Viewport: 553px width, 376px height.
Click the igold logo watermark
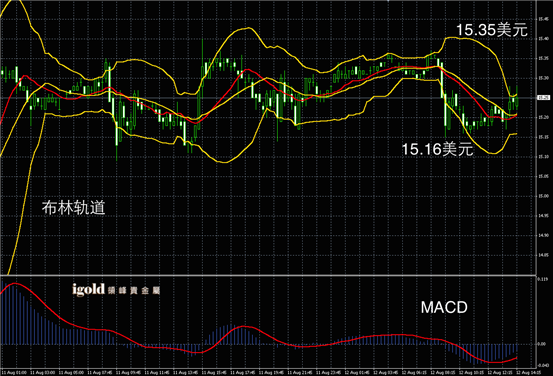[89, 289]
